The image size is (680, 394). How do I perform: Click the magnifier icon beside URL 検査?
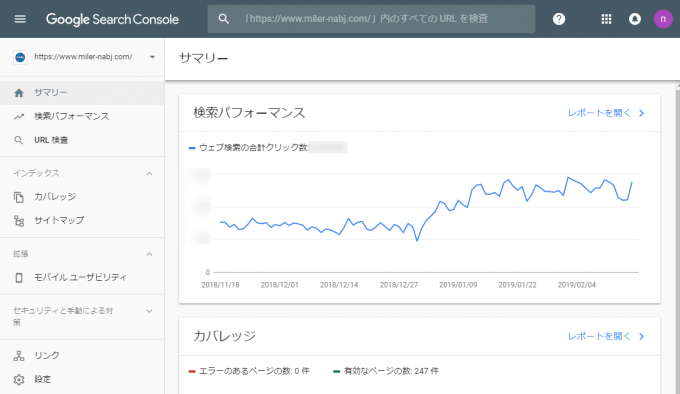tap(19, 140)
